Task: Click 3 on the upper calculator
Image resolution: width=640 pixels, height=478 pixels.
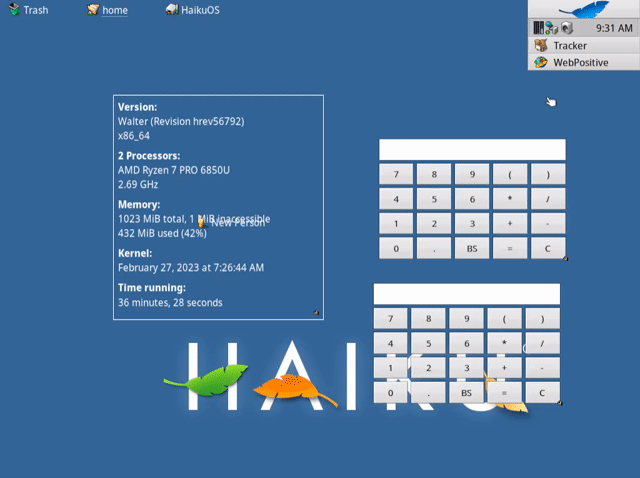Action: (472, 224)
